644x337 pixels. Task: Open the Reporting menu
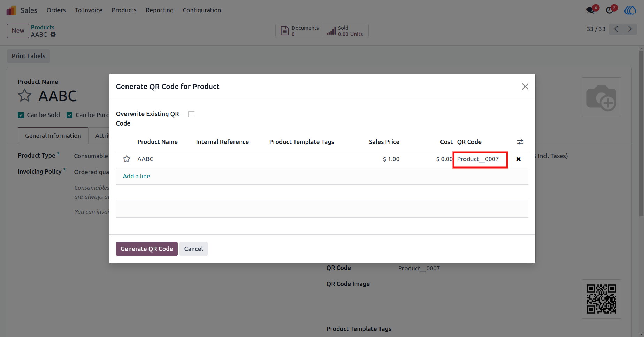(x=160, y=10)
